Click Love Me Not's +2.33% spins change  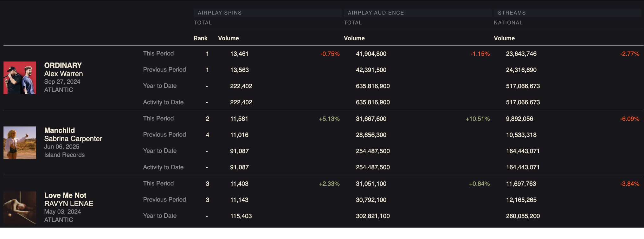pos(329,184)
